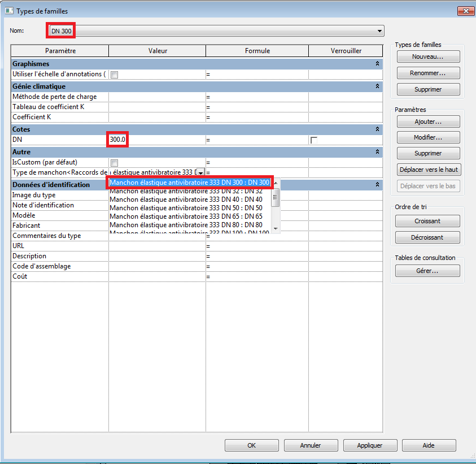Select 'Manchon élastique antivibratoire 333 DN 50' option
The image size is (476, 464).
186,208
